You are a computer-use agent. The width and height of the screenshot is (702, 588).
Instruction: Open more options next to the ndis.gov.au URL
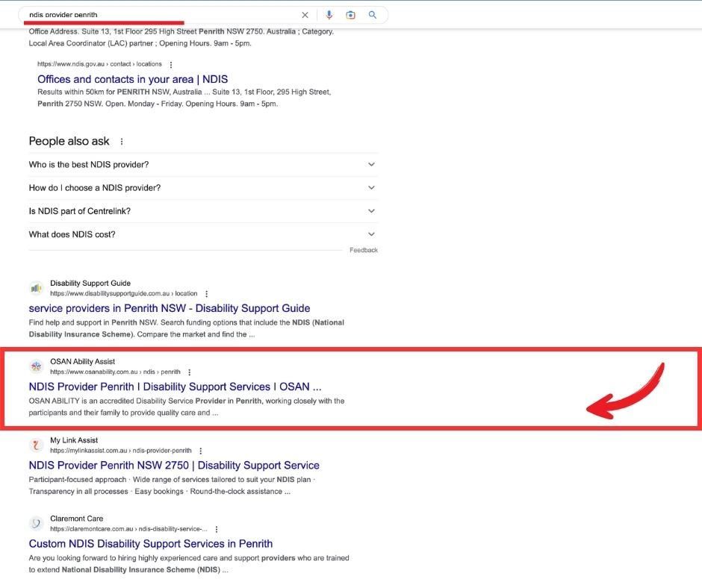point(171,64)
